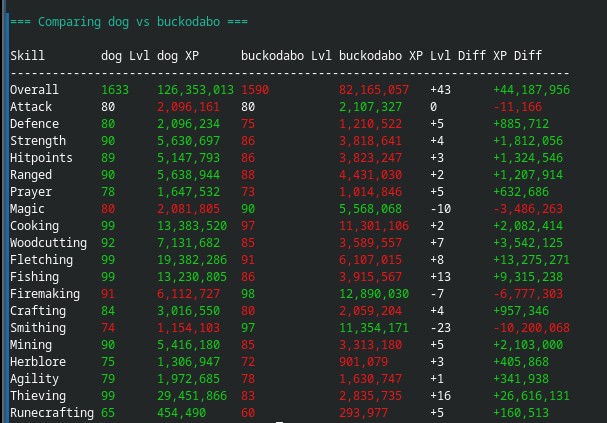Click Magic level diff -10

click(x=441, y=209)
